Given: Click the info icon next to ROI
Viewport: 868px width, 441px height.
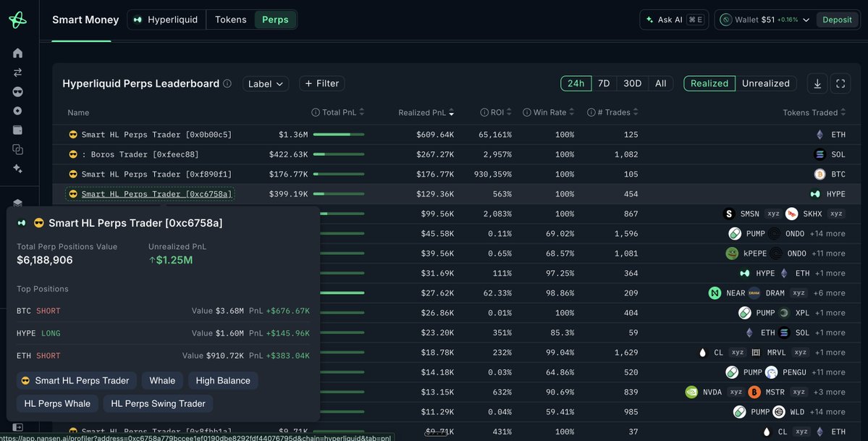Looking at the screenshot, I should tap(484, 112).
